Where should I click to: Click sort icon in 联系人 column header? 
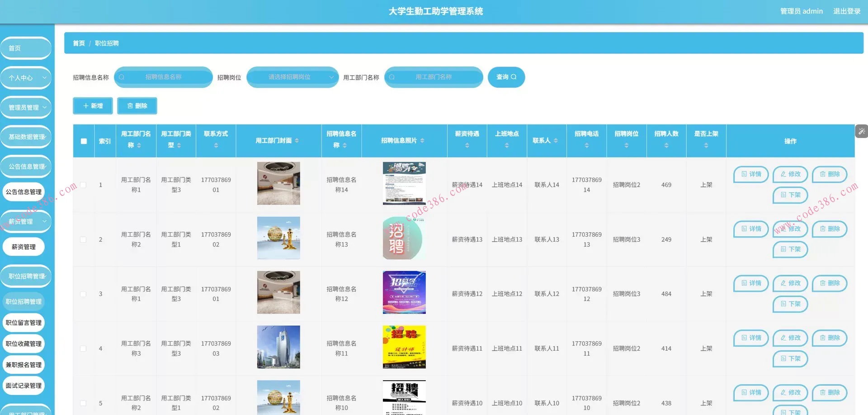[x=556, y=141]
